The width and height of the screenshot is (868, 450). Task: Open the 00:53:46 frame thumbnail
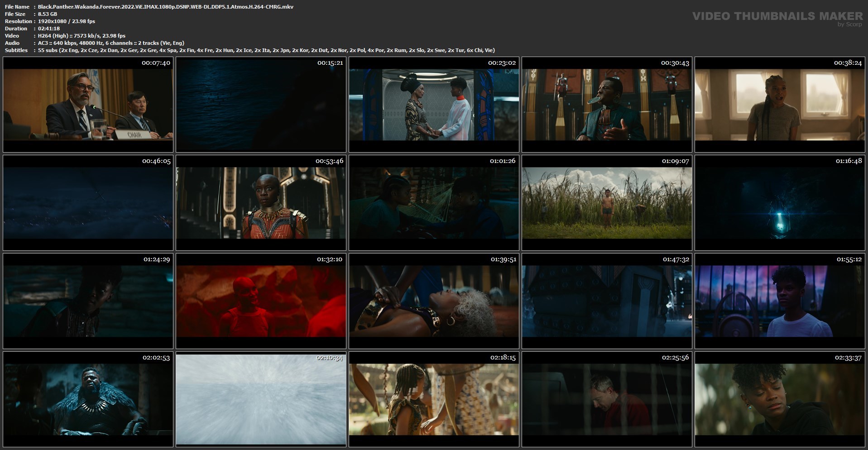(261, 203)
